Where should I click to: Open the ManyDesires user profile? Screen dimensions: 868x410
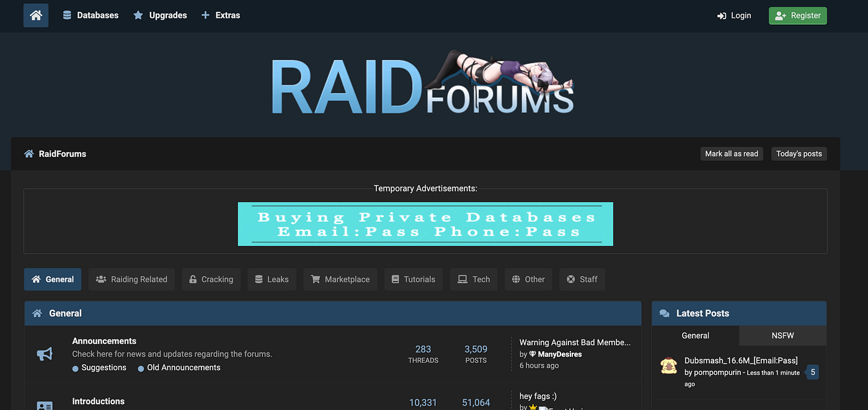(x=560, y=354)
